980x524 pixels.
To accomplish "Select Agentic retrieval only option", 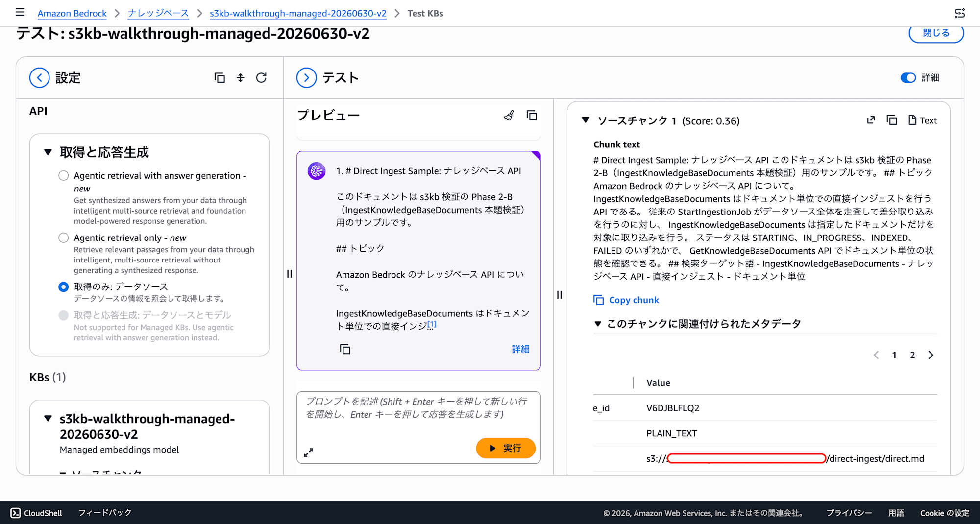I will 64,238.
